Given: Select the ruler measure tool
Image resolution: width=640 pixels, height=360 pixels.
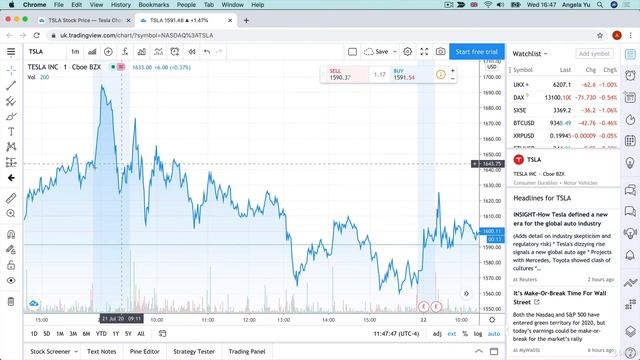Looking at the screenshot, I should coord(11,198).
